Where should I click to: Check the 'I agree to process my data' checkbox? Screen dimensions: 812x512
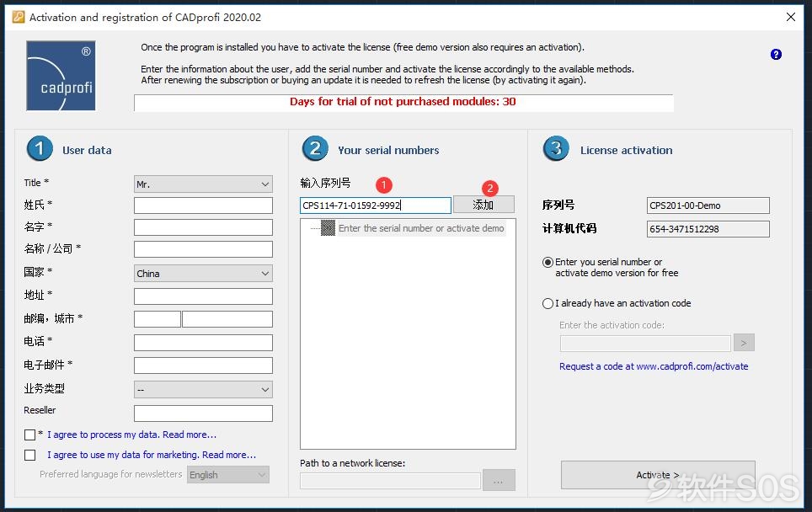click(30, 435)
